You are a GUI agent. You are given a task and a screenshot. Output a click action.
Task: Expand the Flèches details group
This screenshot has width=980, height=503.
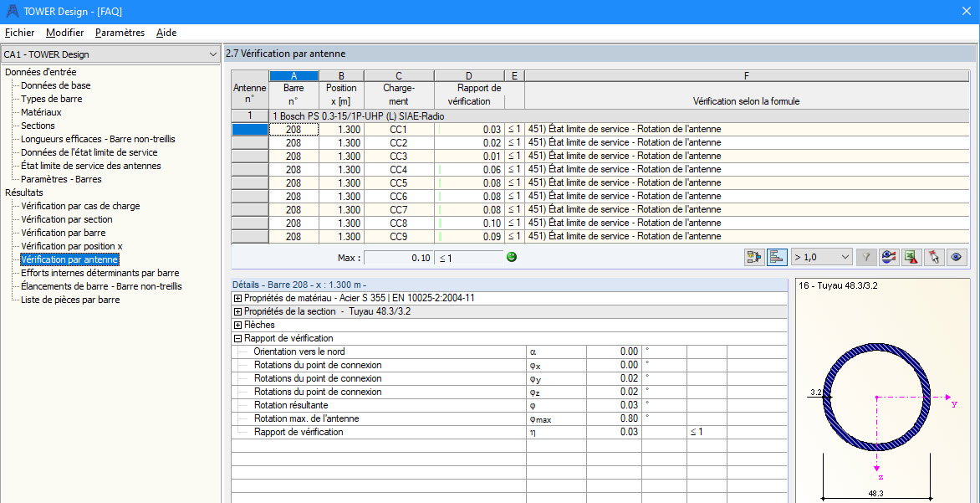[x=237, y=325]
